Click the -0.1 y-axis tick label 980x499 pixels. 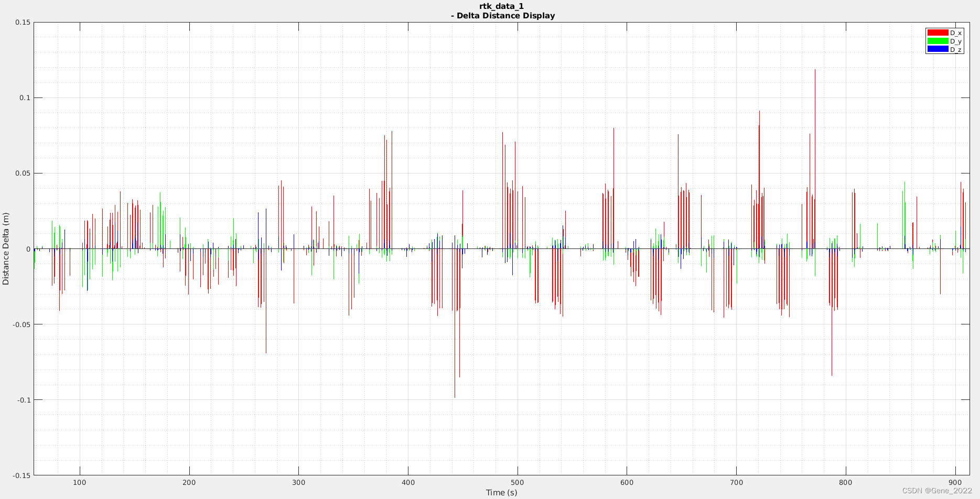[24, 400]
